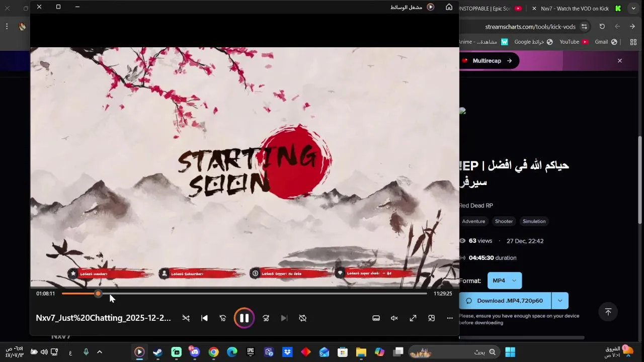Dismiss the Multirecap banner
This screenshot has height=362, width=644.
point(620,61)
